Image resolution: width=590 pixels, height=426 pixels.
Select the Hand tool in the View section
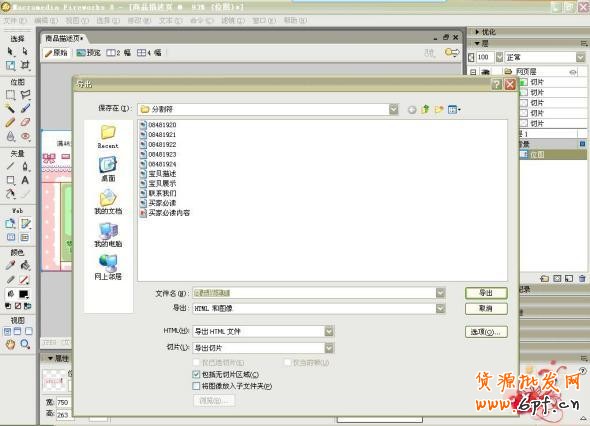10,344
